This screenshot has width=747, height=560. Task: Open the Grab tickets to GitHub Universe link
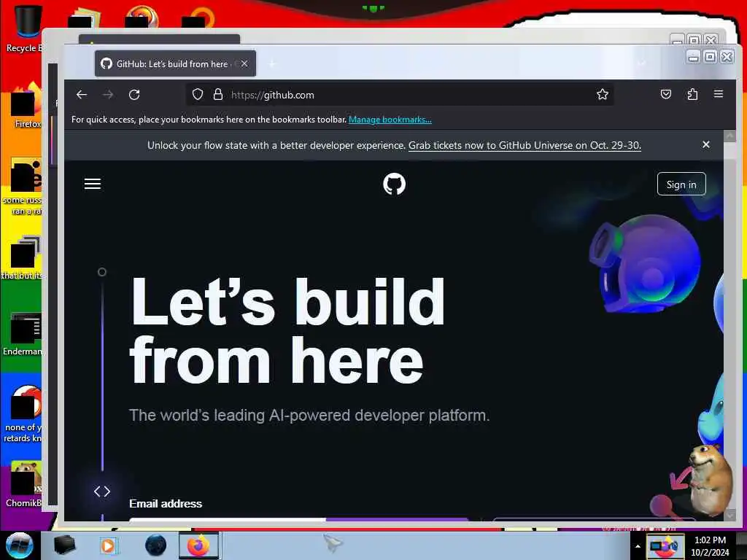pyautogui.click(x=525, y=145)
